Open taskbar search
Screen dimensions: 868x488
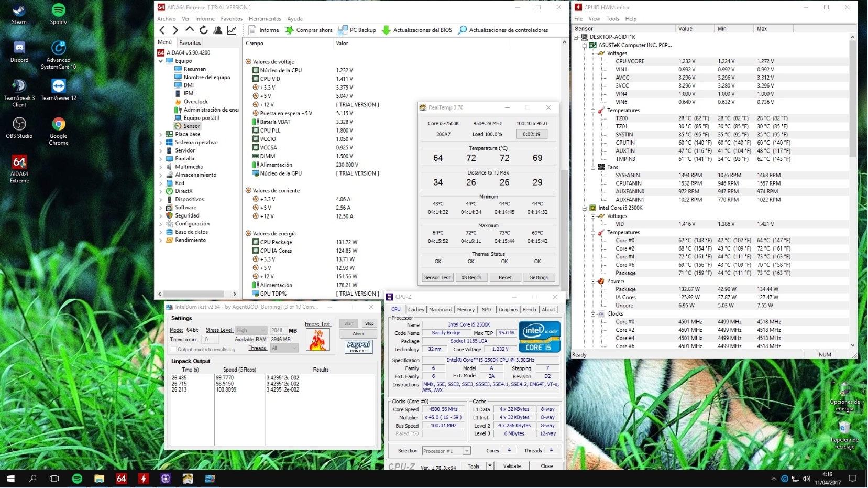[32, 479]
